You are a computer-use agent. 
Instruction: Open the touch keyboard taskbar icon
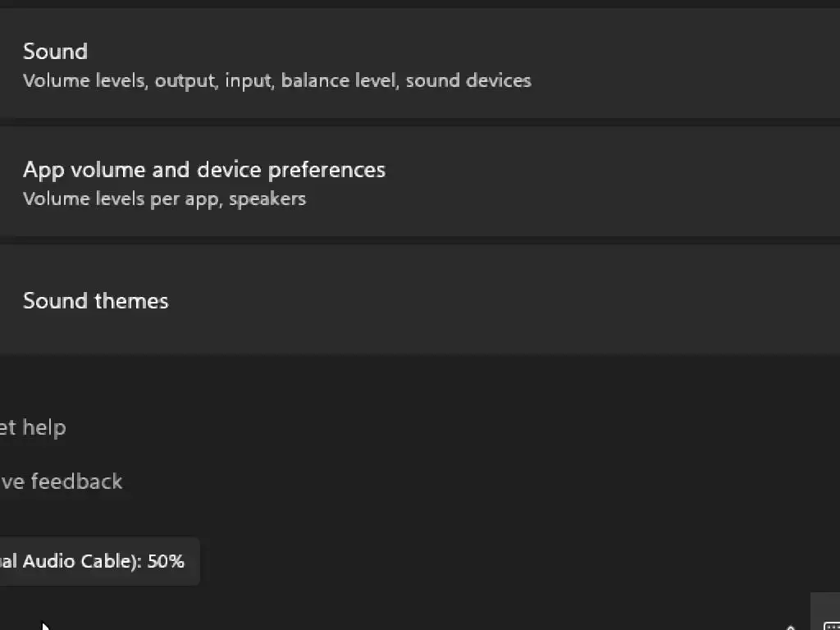(x=830, y=625)
